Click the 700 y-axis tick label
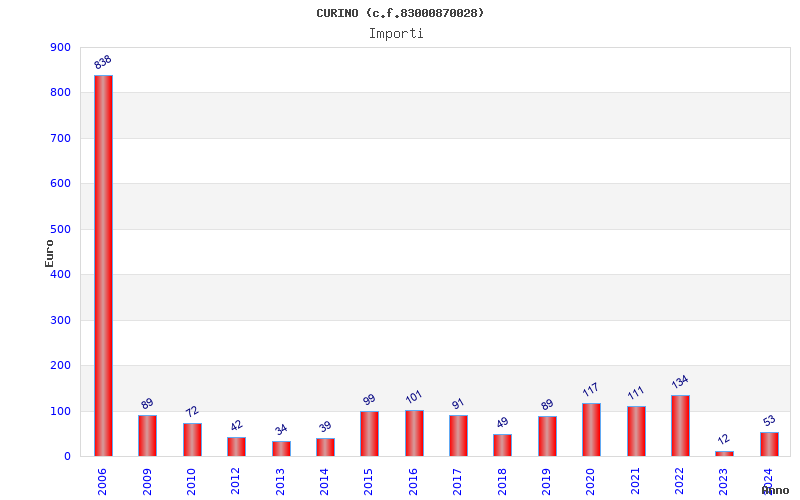Viewport: 800px width, 500px height. pyautogui.click(x=60, y=138)
